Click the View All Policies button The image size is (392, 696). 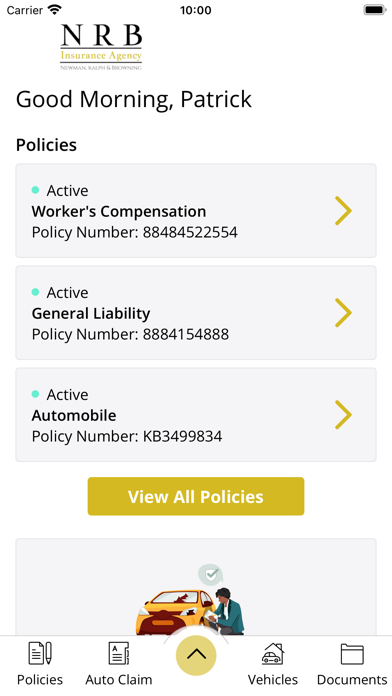pos(196,496)
